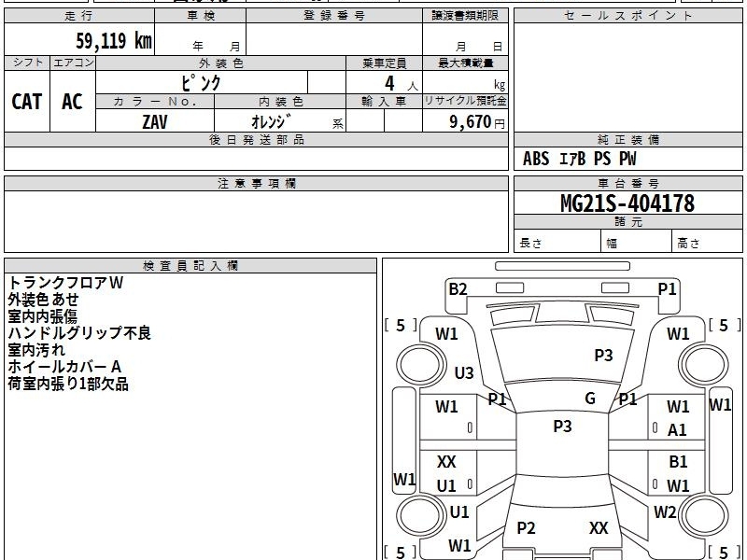The height and width of the screenshot is (560, 747).
Task: Select the セールスポイント header
Action: 627,16
